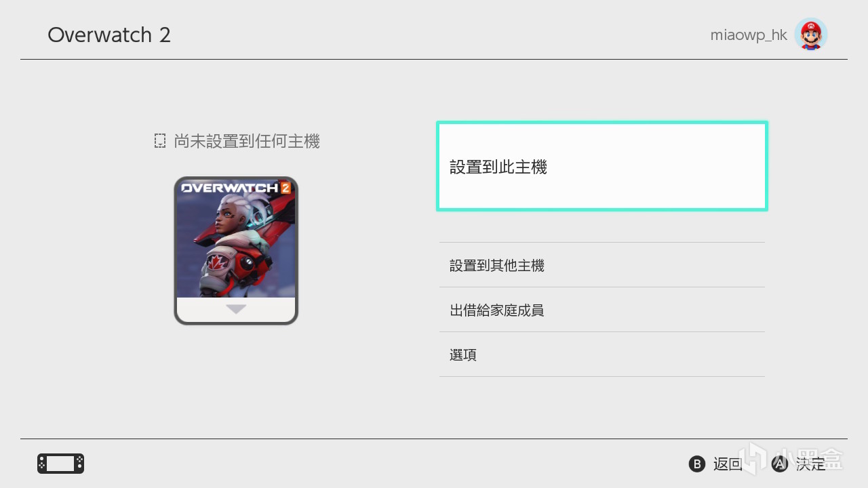The width and height of the screenshot is (868, 488).
Task: Click the Overwatch 2 page title
Action: tap(109, 35)
